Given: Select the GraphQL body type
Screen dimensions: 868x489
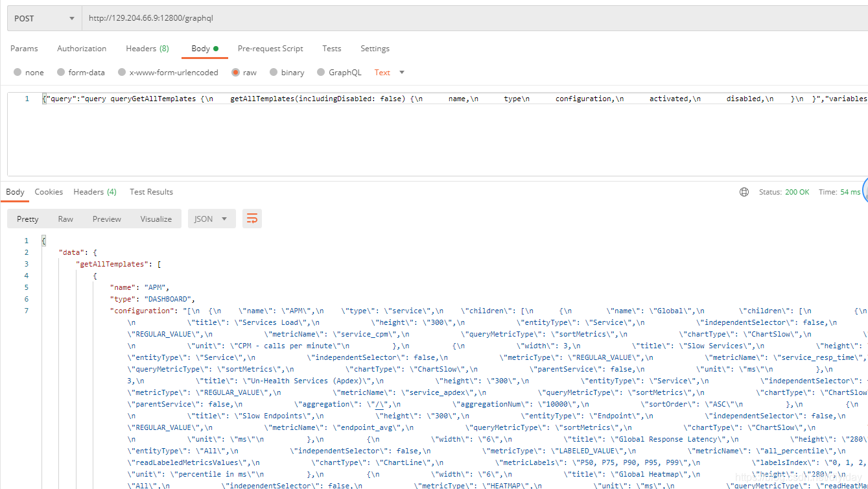Looking at the screenshot, I should click(x=340, y=73).
